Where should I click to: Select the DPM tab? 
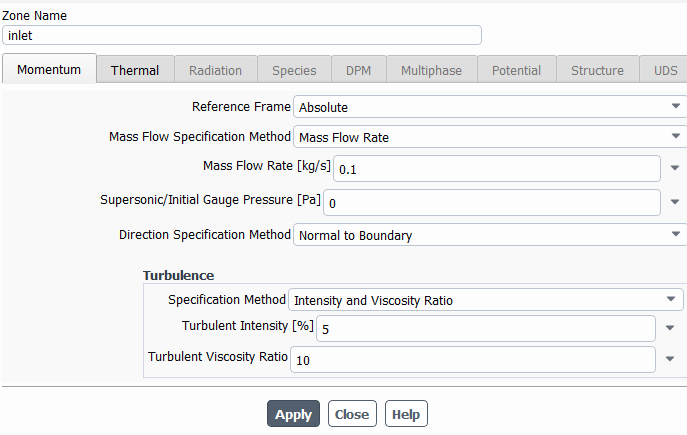(x=358, y=70)
